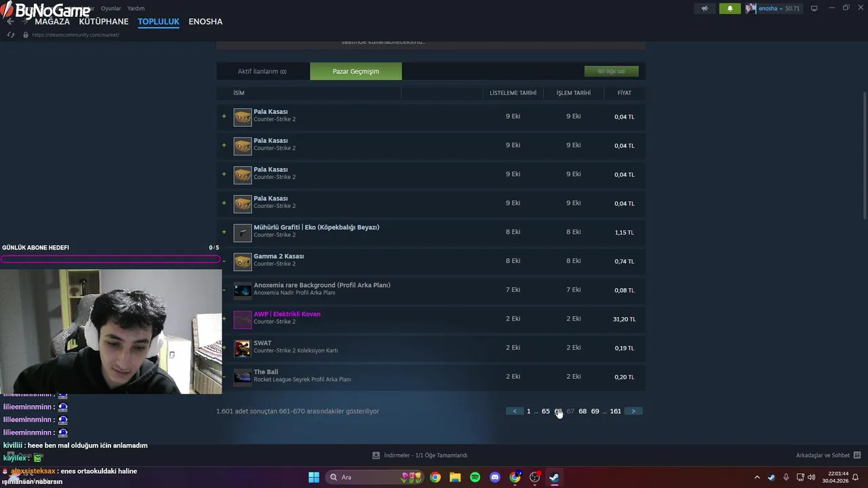Image resolution: width=868 pixels, height=488 pixels.
Task: Open Arkadaşlar ve Sohbet friends icon
Action: tap(857, 455)
